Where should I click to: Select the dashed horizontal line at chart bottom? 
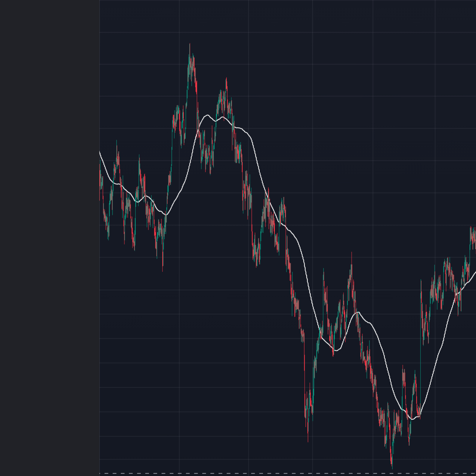pos(288,473)
